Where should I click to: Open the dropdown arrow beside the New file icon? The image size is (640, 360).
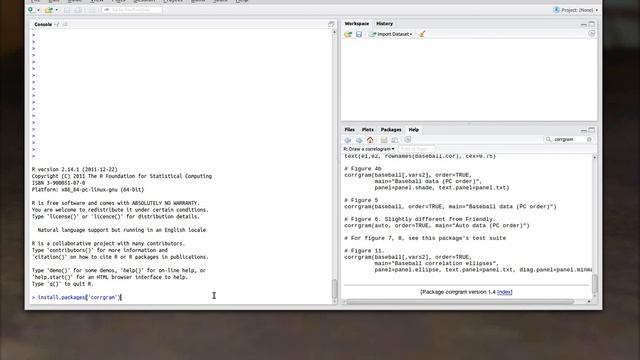pyautogui.click(x=38, y=10)
